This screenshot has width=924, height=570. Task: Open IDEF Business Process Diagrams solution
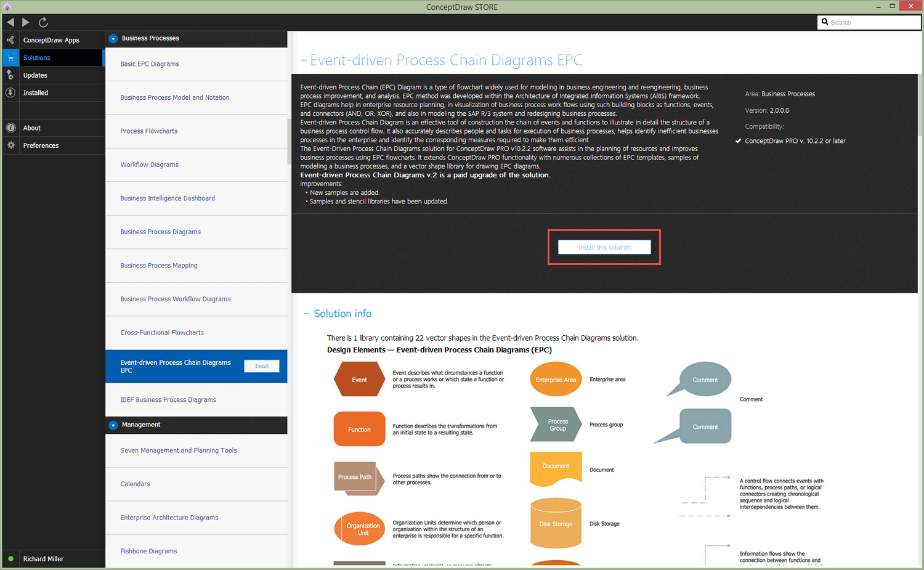(197, 400)
